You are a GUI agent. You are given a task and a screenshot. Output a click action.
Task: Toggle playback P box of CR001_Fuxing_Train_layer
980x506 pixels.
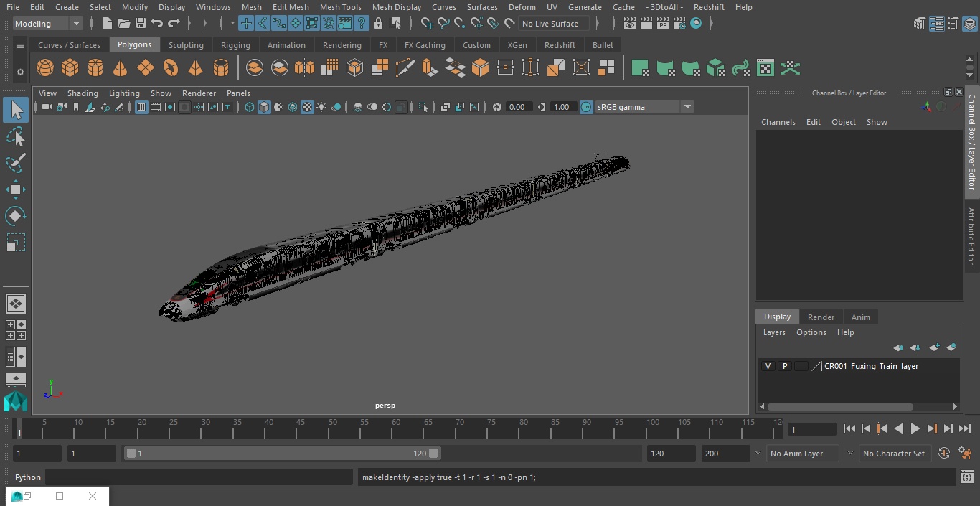tap(785, 366)
